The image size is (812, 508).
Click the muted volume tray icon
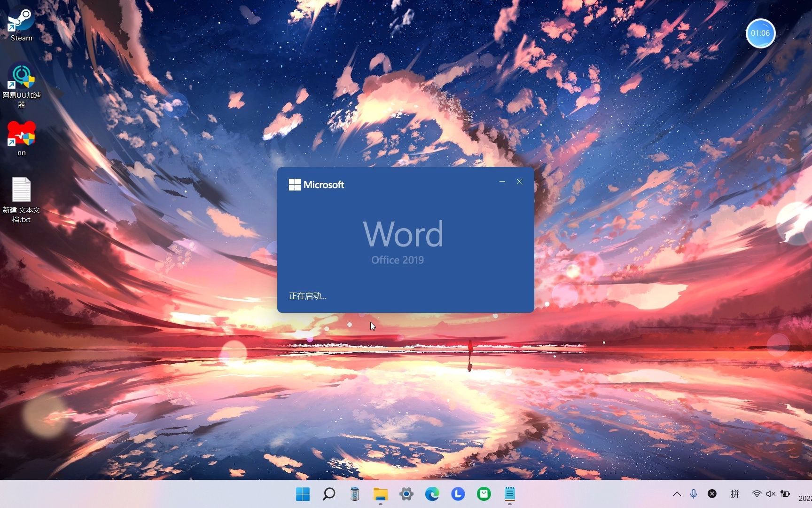(771, 494)
